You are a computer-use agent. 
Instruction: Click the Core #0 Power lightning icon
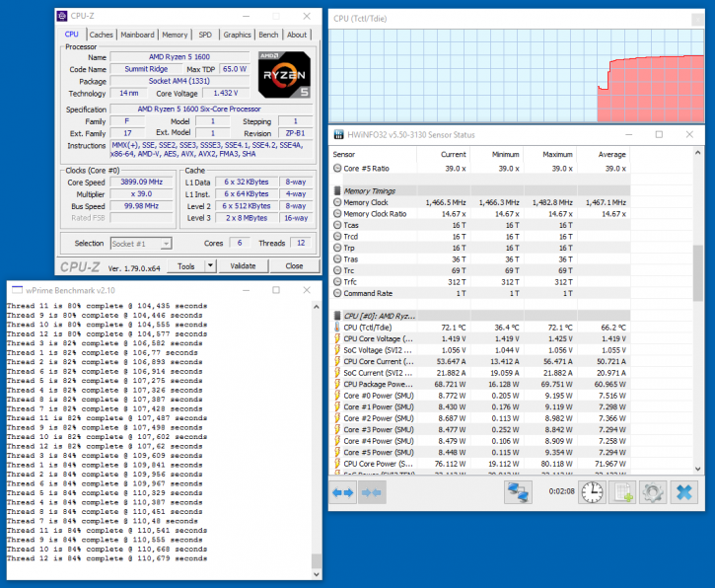[x=337, y=396]
